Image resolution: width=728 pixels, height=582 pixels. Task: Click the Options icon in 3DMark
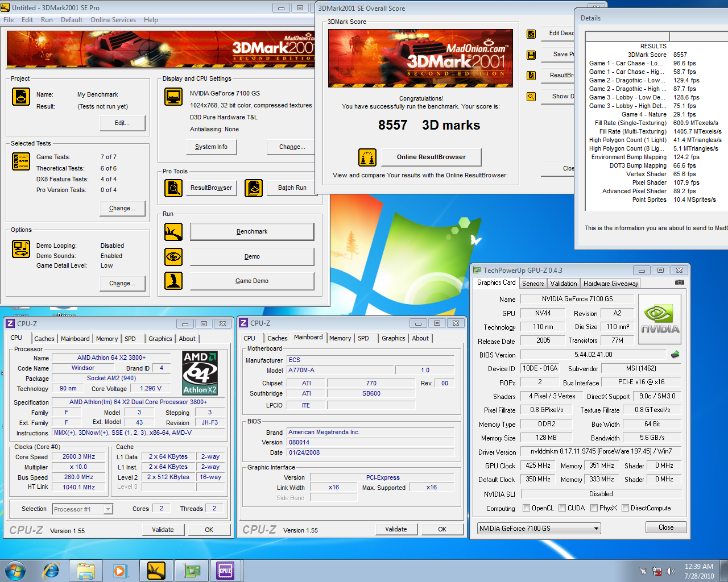tap(21, 249)
